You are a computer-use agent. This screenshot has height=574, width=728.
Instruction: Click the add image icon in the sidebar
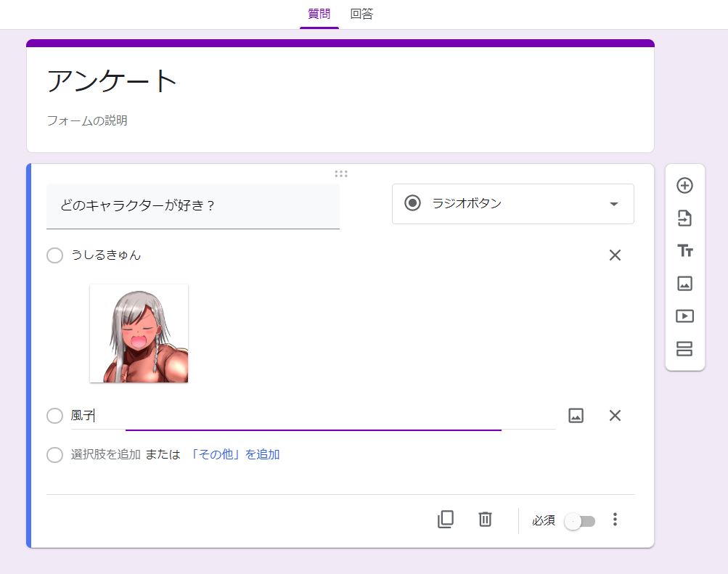click(683, 283)
